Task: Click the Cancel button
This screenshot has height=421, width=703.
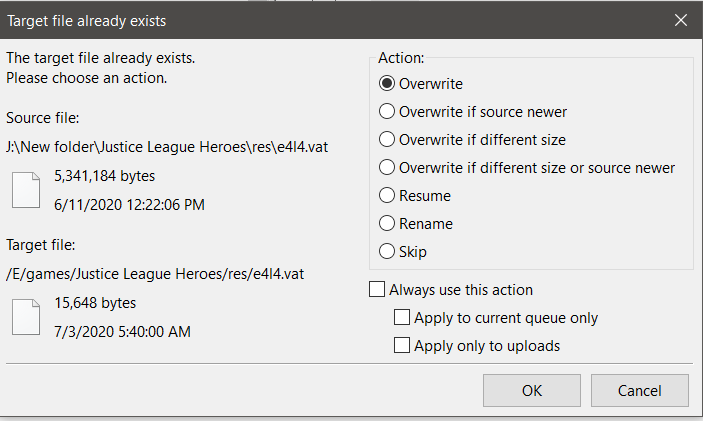Action: point(640,391)
